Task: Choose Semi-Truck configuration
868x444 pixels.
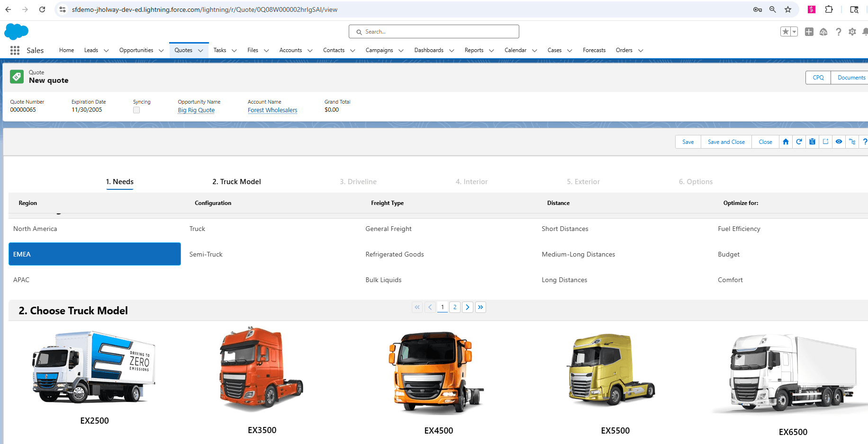Action: [x=271, y=254]
